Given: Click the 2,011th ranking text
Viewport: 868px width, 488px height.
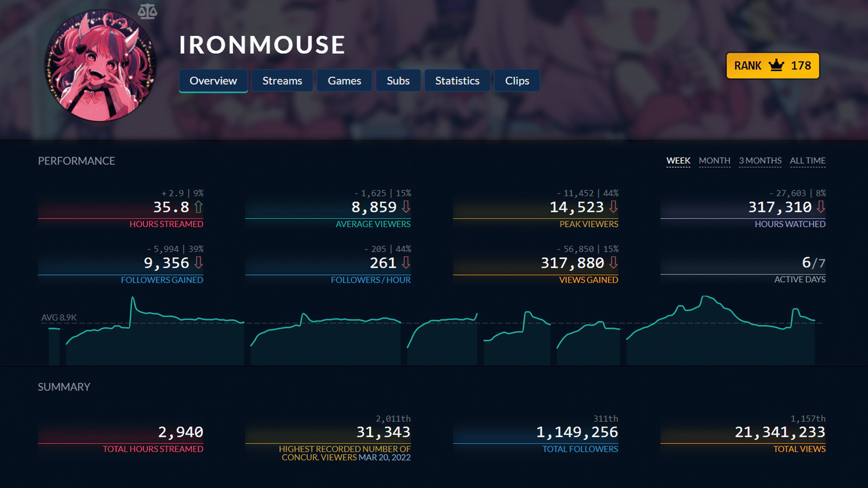Looking at the screenshot, I should [x=393, y=419].
